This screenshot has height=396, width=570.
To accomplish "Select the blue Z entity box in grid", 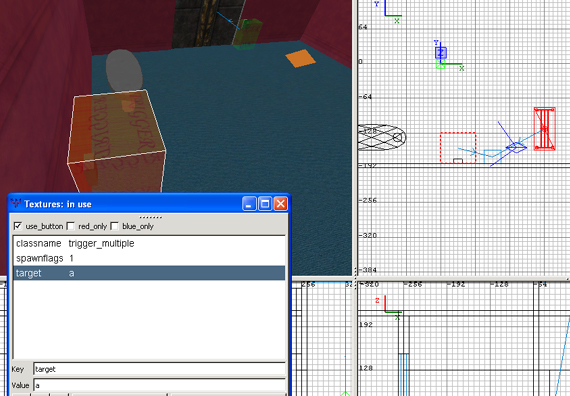I will pyautogui.click(x=441, y=53).
